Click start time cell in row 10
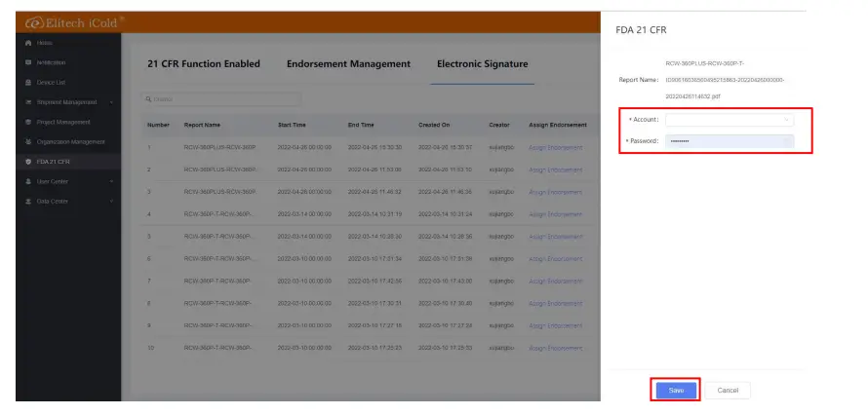 pyautogui.click(x=304, y=348)
